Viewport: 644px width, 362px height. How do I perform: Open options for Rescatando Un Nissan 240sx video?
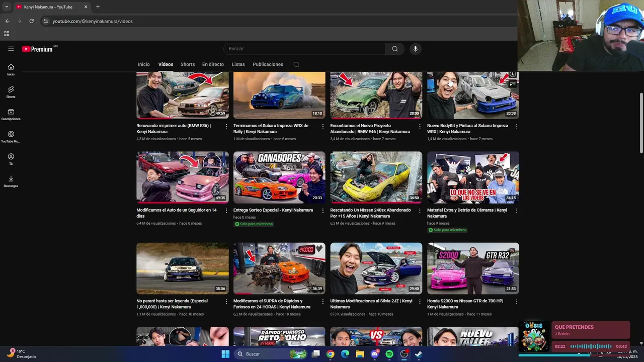420,211
